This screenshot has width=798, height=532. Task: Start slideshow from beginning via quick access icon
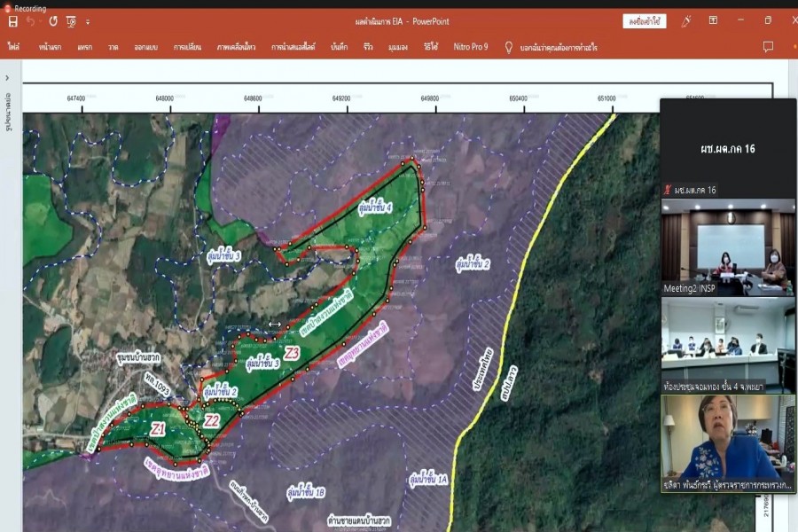point(71,22)
